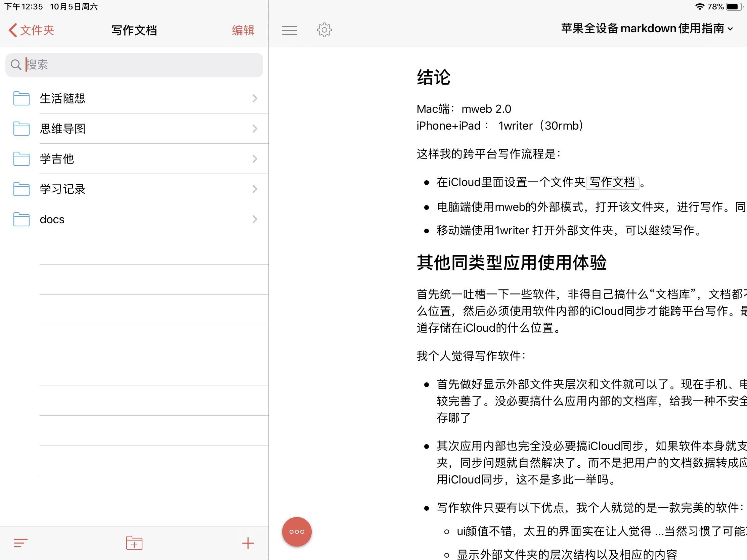Add a new document with plus
Screen dimensions: 747x560
[x=248, y=543]
